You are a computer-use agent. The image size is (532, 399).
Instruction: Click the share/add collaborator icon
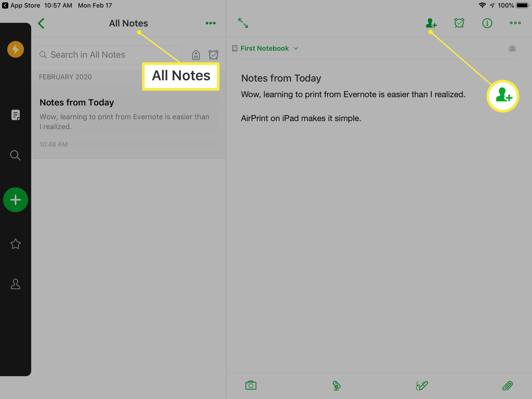pyautogui.click(x=431, y=23)
